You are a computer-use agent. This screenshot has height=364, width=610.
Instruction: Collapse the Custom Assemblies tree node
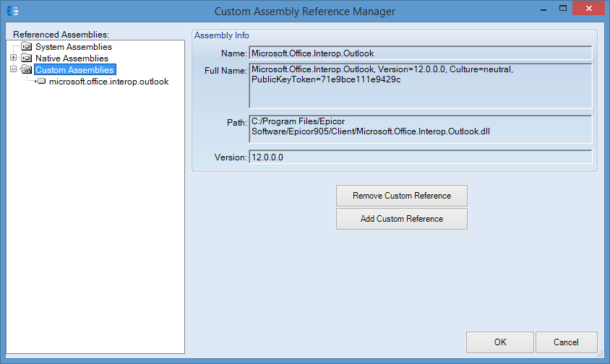pyautogui.click(x=13, y=69)
